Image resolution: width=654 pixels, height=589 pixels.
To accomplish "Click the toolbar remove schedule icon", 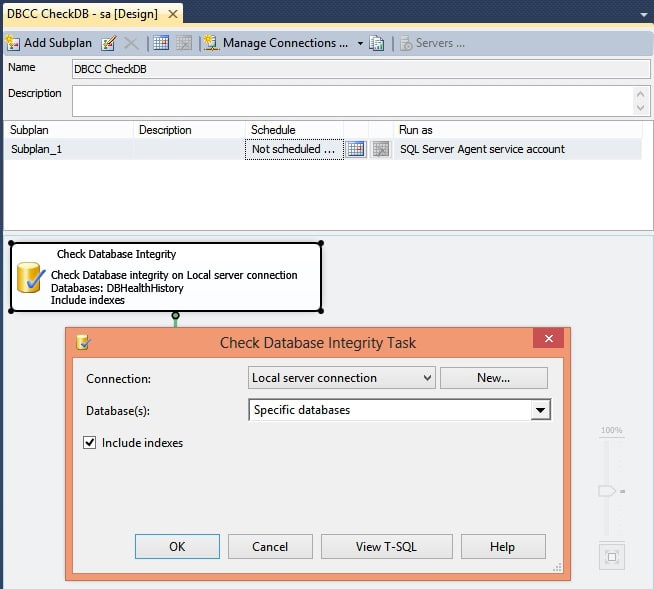I will [x=184, y=43].
